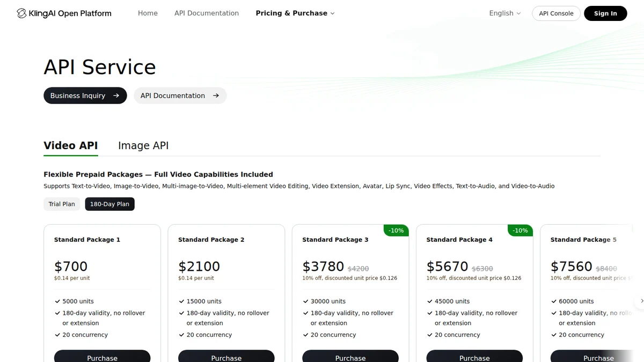This screenshot has height=362, width=644.
Task: Purchase Standard Package 4
Action: pos(474,357)
